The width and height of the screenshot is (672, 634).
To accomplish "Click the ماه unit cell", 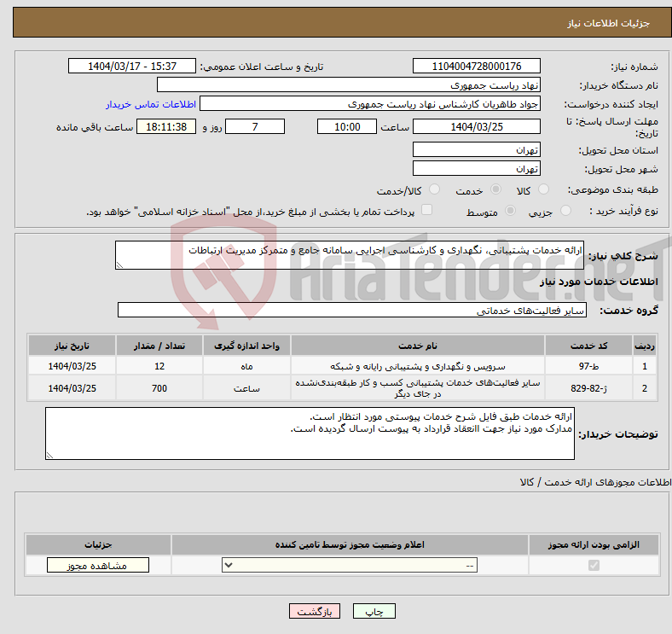I will pos(246,366).
